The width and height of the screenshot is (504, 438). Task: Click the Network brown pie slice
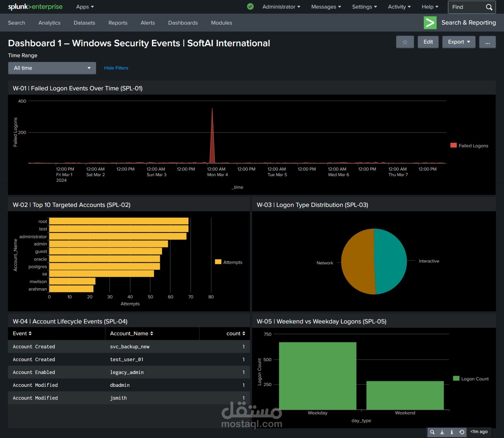(358, 261)
